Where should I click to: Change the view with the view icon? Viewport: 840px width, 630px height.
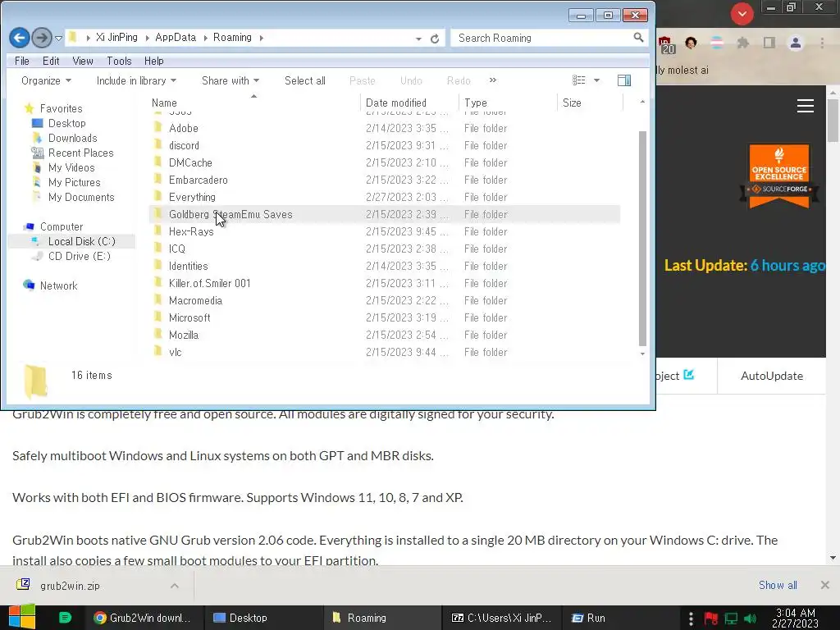578,80
